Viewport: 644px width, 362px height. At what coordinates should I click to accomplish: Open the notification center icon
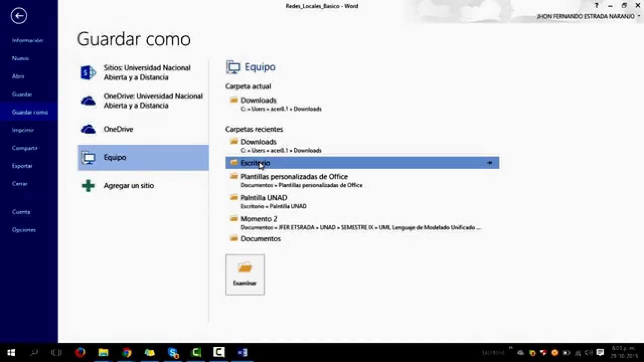(600, 353)
